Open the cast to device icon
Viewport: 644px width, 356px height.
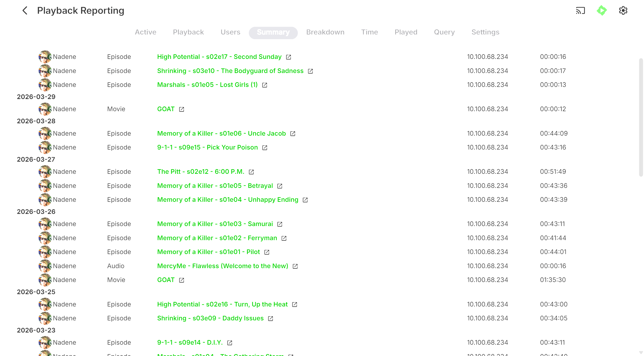[x=580, y=11]
